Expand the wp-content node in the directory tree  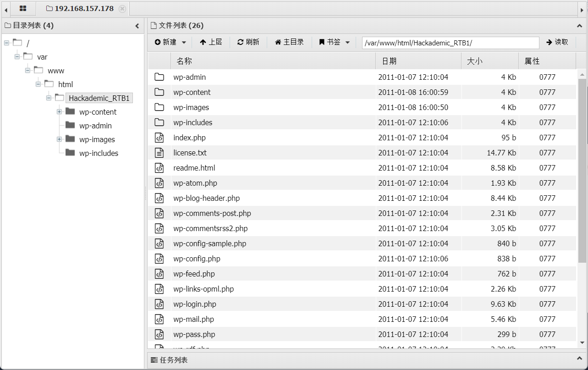(59, 111)
